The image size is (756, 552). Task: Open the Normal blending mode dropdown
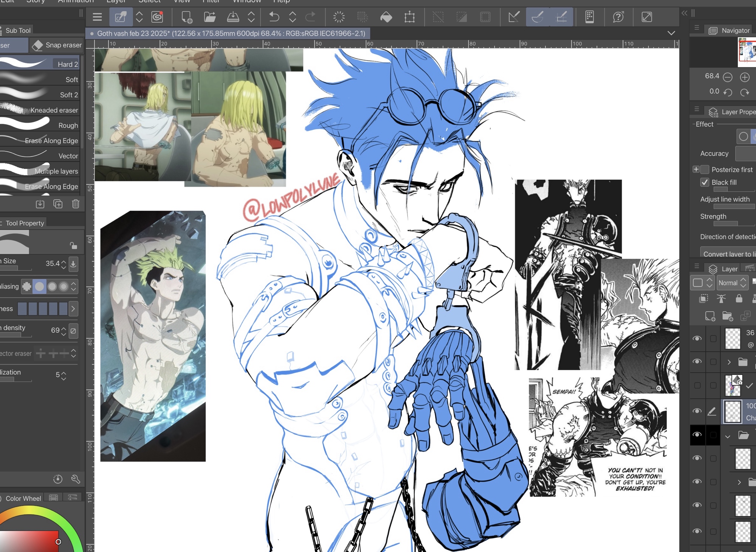pos(732,283)
